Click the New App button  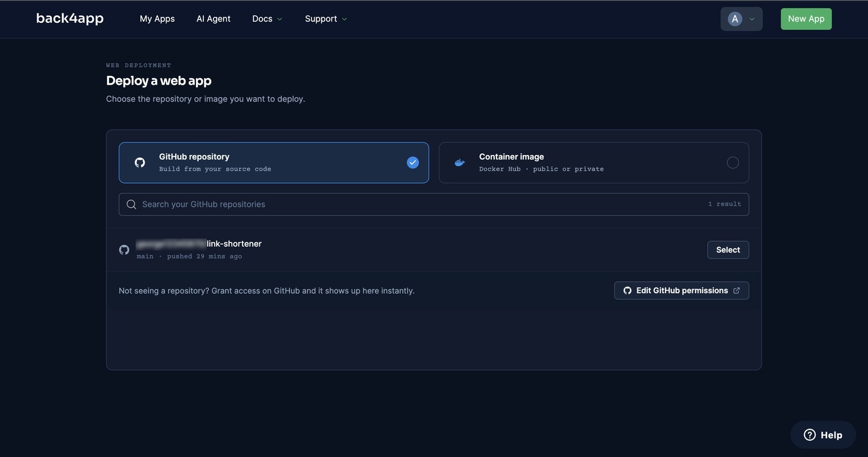[806, 19]
